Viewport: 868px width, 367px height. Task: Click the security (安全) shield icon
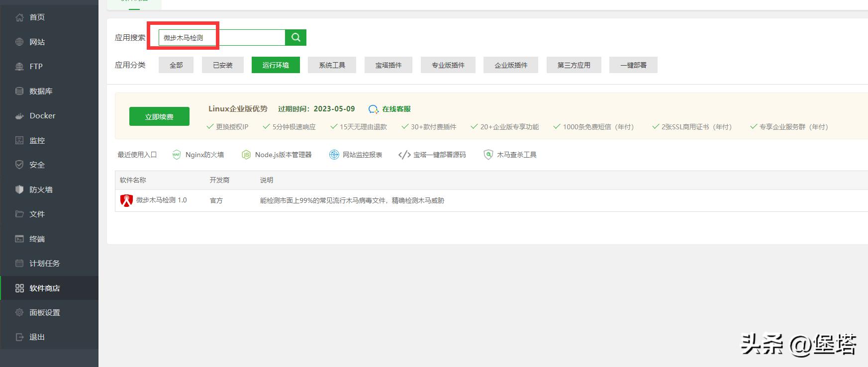[19, 165]
